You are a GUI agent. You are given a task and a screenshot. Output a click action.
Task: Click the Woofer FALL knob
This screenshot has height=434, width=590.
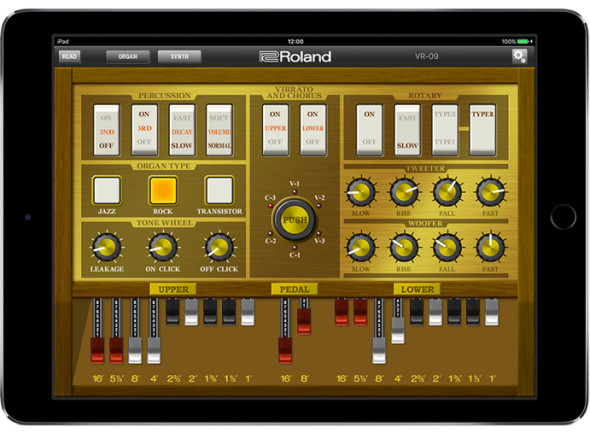[x=447, y=247]
